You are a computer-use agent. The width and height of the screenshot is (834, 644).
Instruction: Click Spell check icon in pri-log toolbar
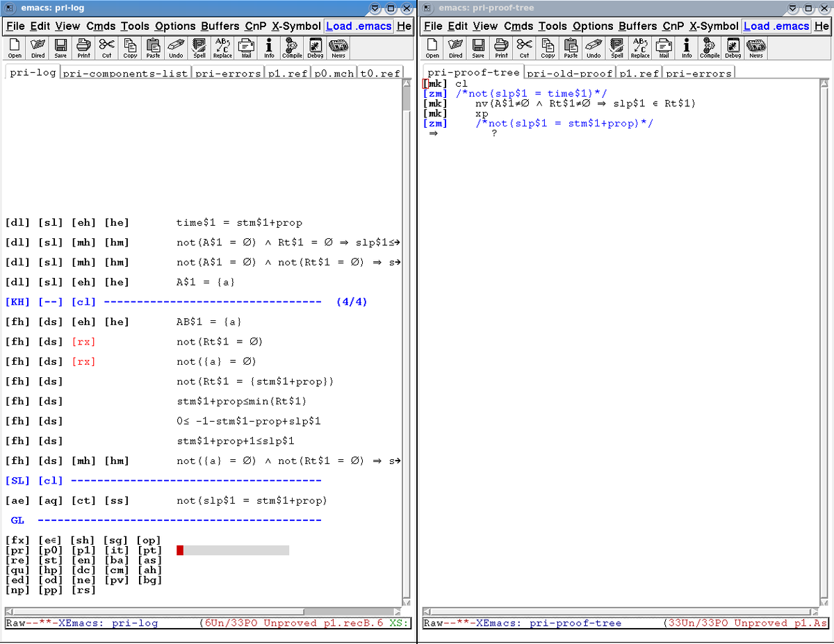pyautogui.click(x=199, y=47)
